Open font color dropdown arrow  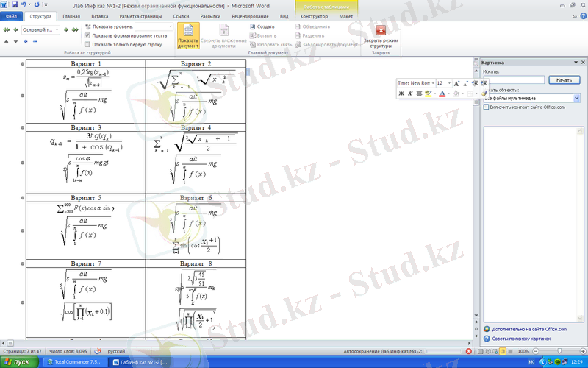(448, 93)
